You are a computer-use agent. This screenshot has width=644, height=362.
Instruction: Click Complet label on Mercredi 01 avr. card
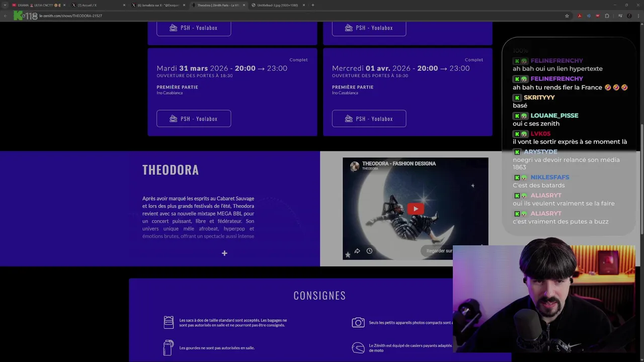coord(474,60)
